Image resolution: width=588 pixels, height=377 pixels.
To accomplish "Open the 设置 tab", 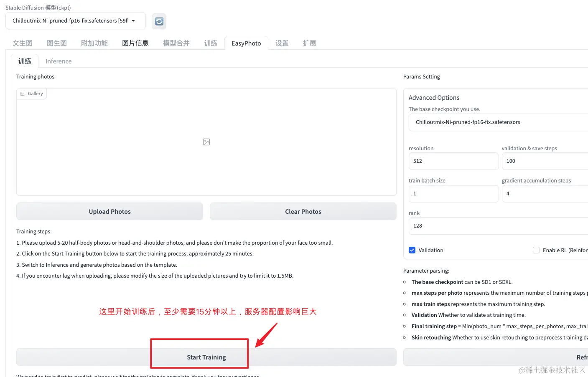I will coord(282,43).
